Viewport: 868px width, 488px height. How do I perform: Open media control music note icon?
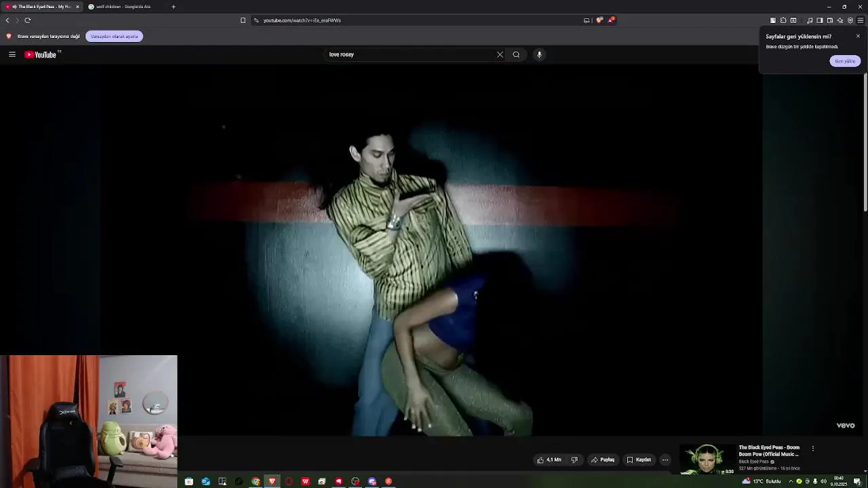(810, 20)
